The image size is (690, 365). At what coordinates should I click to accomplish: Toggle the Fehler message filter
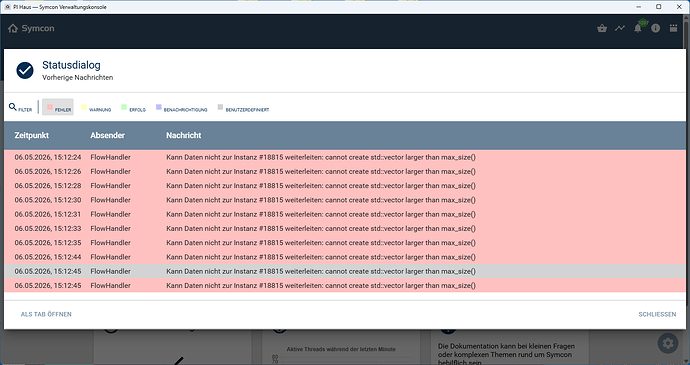(58, 107)
